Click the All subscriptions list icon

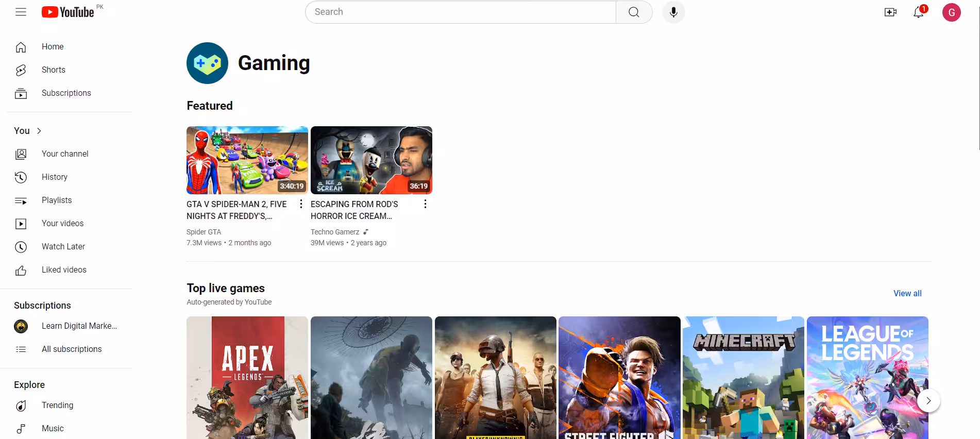click(x=21, y=349)
